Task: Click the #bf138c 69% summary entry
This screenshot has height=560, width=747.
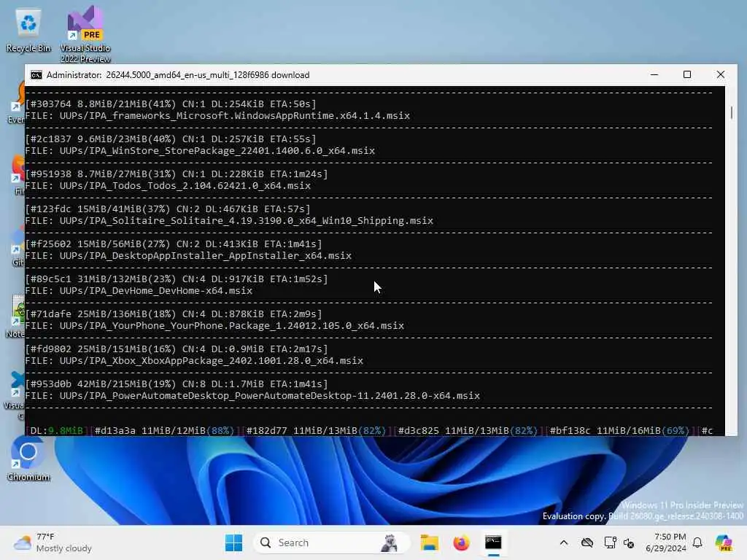Action: point(619,430)
